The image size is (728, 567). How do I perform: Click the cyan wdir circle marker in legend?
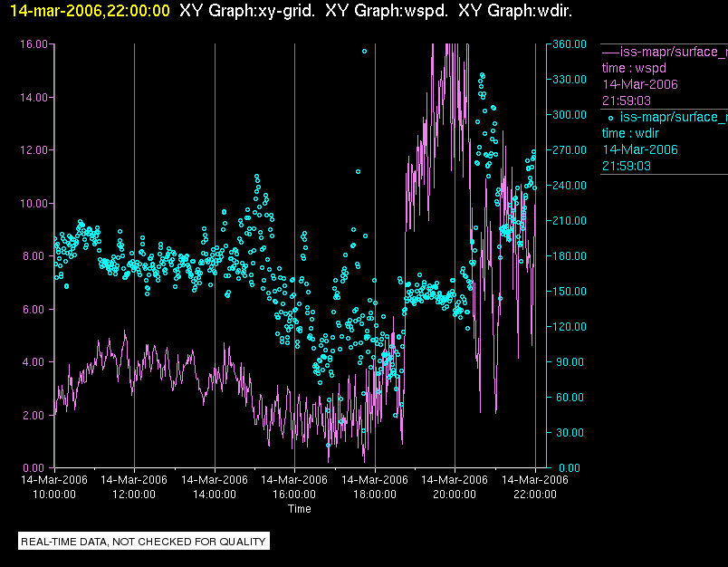tap(610, 117)
